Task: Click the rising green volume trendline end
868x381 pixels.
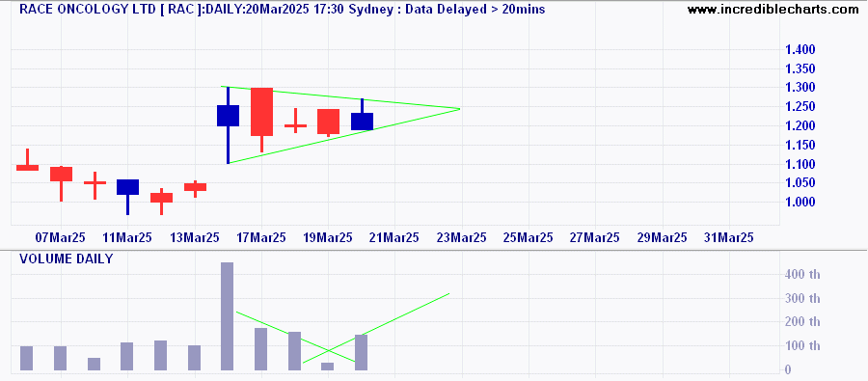Action: pyautogui.click(x=448, y=293)
